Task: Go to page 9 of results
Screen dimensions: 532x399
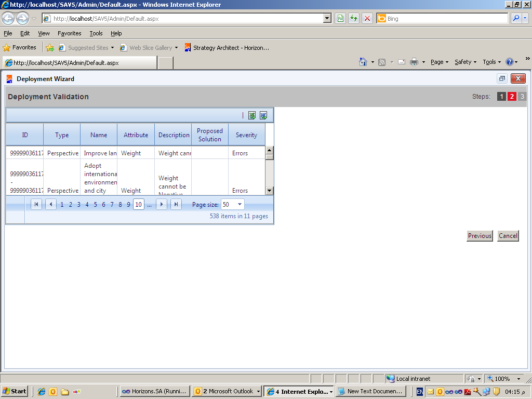Action: 129,205
